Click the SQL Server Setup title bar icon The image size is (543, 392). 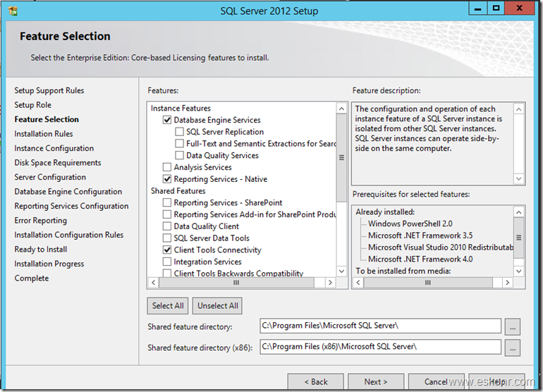click(x=13, y=11)
